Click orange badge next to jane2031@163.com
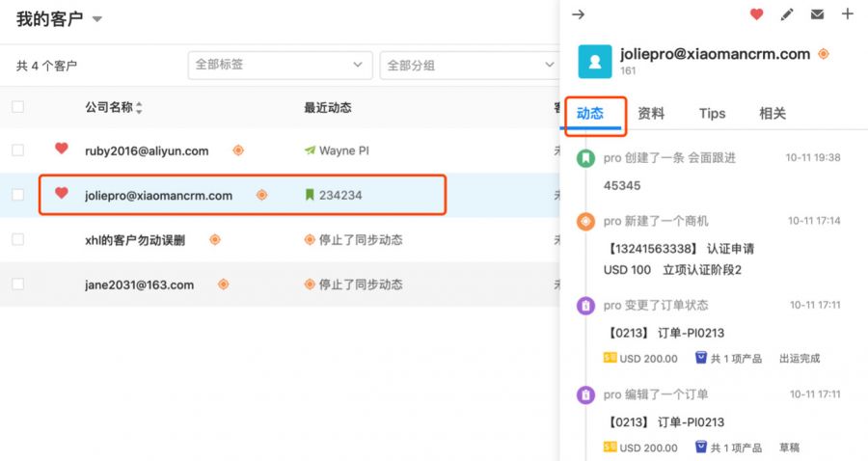Screen dimensions: 868x461 tap(224, 285)
